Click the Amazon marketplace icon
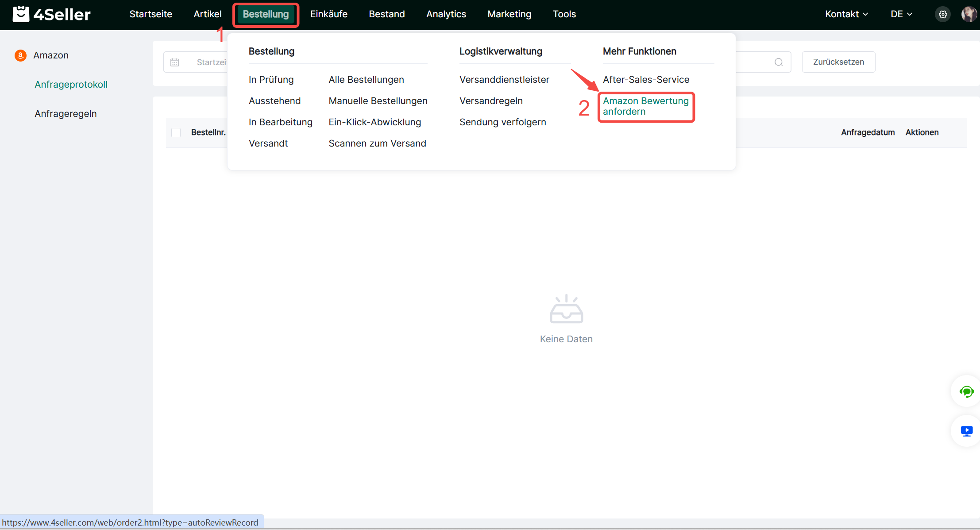This screenshot has height=530, width=980. pos(20,55)
